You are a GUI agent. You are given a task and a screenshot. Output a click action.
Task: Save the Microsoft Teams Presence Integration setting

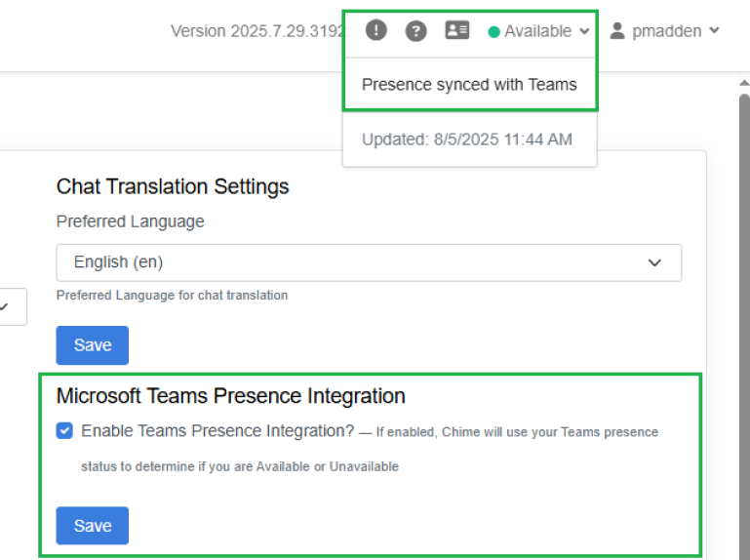[93, 526]
